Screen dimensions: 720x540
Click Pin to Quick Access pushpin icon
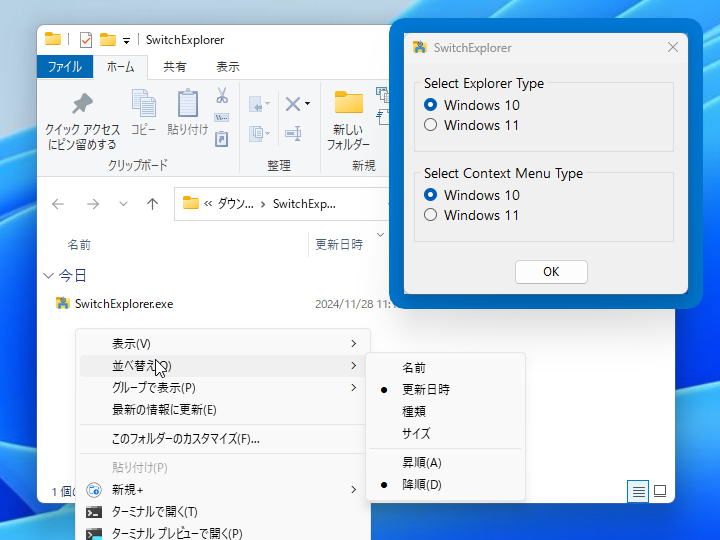[83, 104]
